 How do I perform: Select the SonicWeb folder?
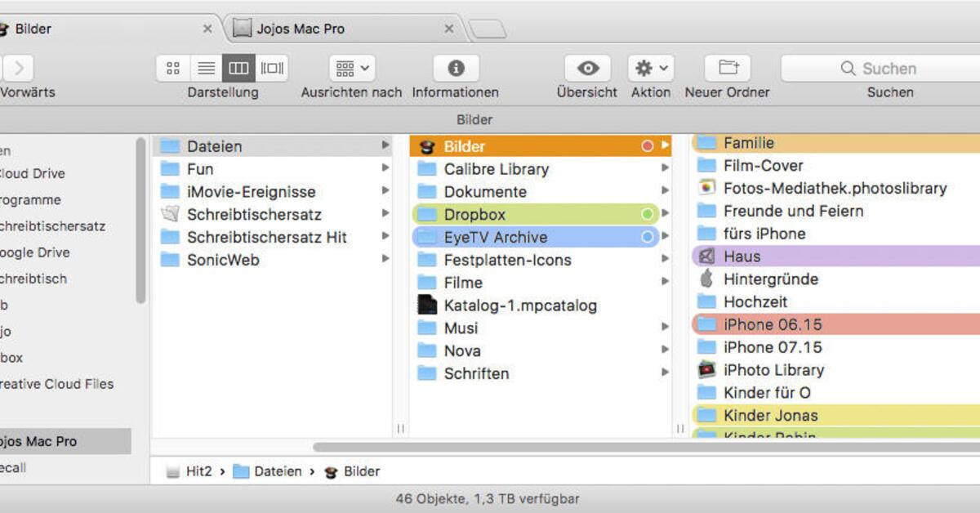274,260
